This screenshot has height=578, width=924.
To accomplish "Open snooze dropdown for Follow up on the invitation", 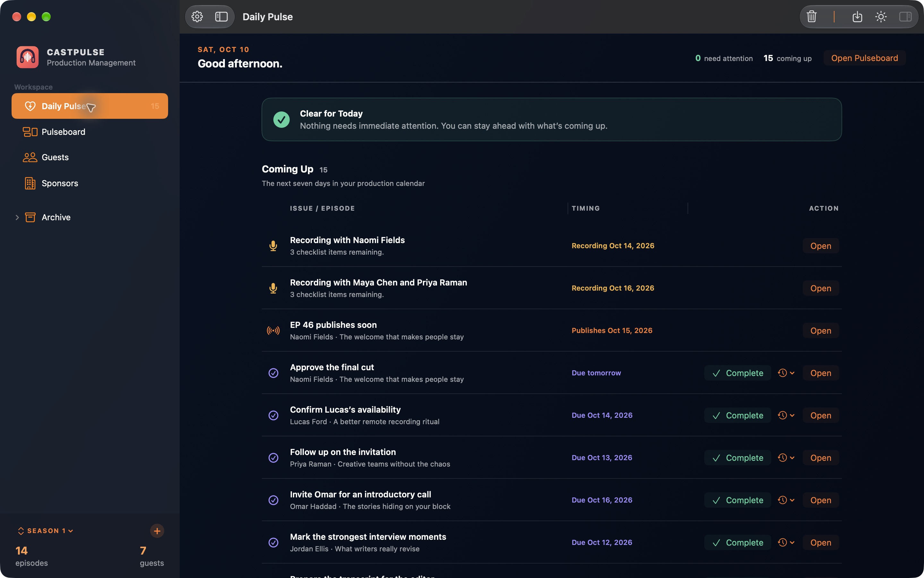I will click(786, 458).
